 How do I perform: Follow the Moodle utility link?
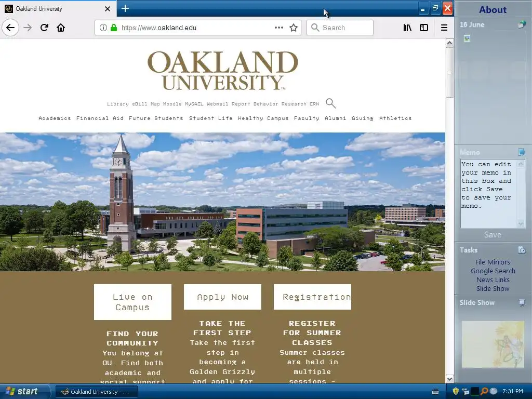point(172,104)
